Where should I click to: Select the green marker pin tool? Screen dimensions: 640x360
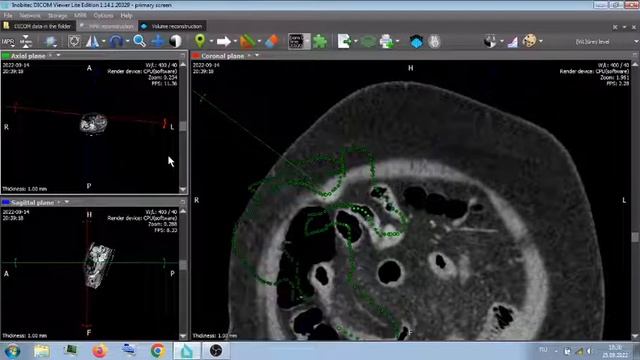(x=200, y=41)
